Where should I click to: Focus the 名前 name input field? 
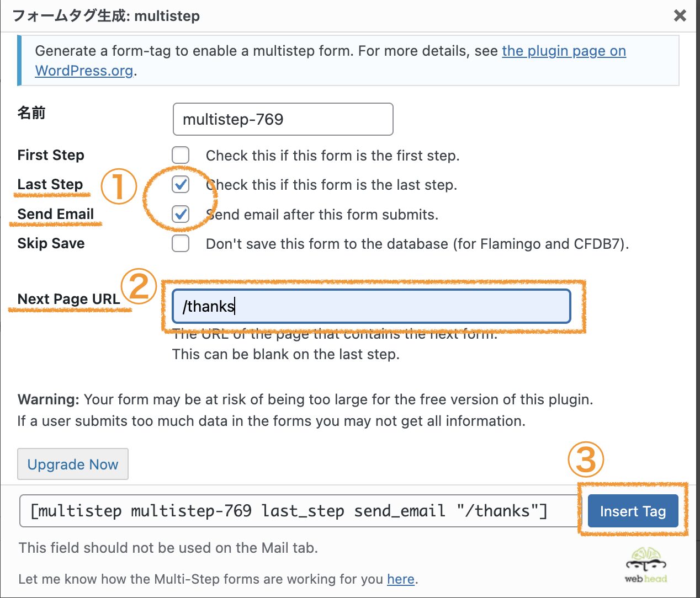click(283, 119)
